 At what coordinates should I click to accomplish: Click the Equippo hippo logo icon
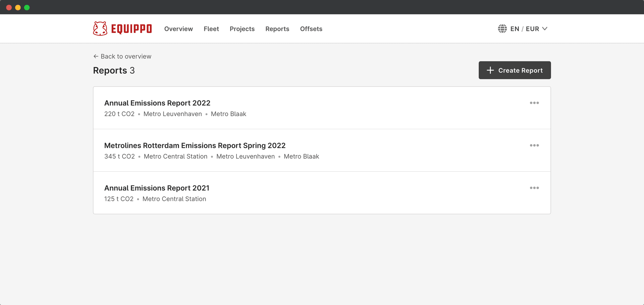[100, 29]
